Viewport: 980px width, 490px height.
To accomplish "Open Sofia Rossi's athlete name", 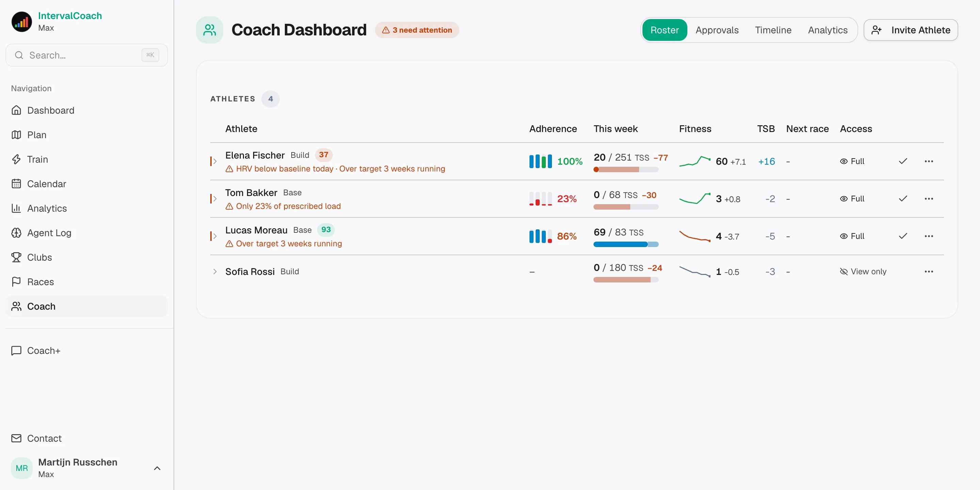I will pos(249,272).
